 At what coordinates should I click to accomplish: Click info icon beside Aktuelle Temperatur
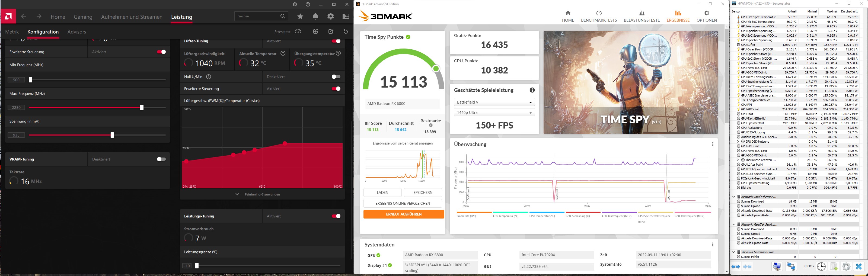(x=283, y=53)
